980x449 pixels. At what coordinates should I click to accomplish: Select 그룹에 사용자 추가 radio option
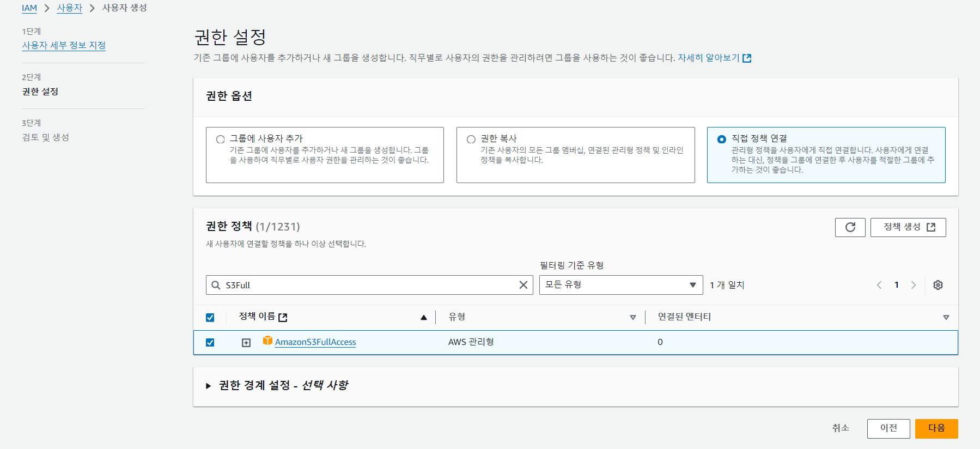221,139
